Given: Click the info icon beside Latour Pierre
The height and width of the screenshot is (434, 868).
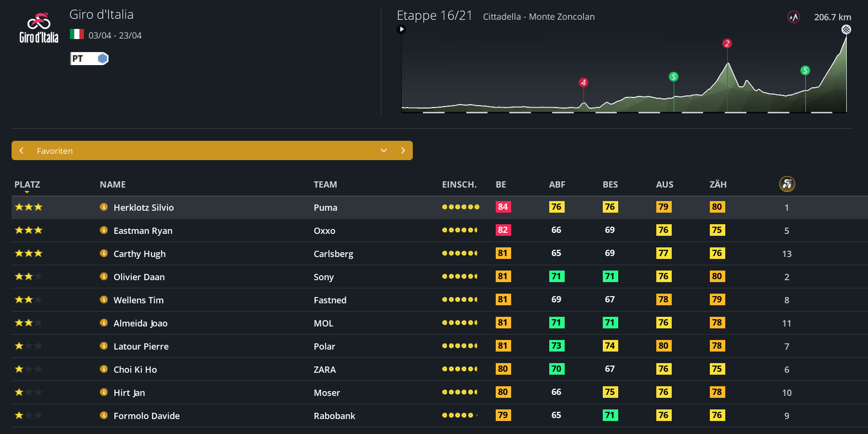Looking at the screenshot, I should [104, 346].
